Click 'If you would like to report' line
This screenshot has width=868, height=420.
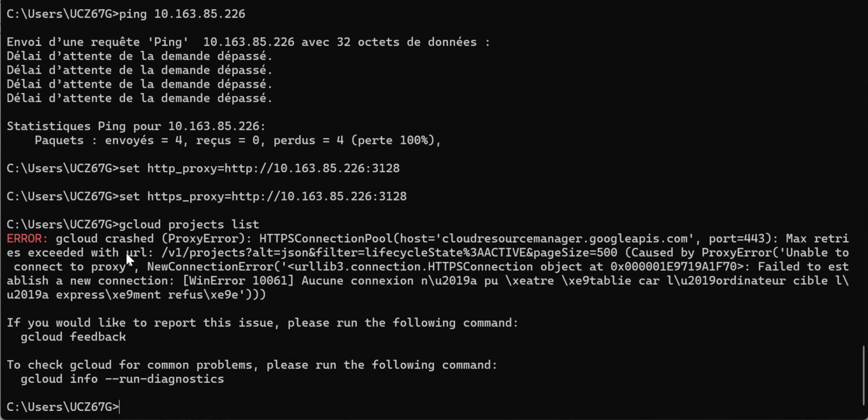[x=262, y=323]
